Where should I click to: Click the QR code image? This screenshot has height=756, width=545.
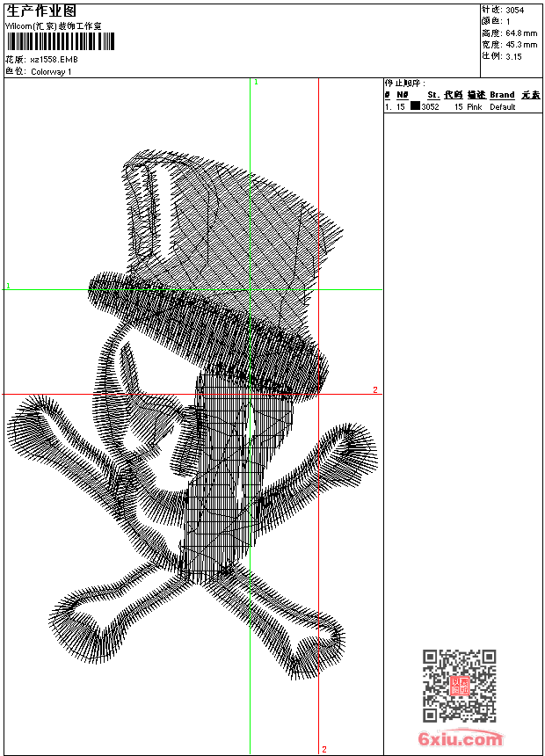(x=459, y=685)
